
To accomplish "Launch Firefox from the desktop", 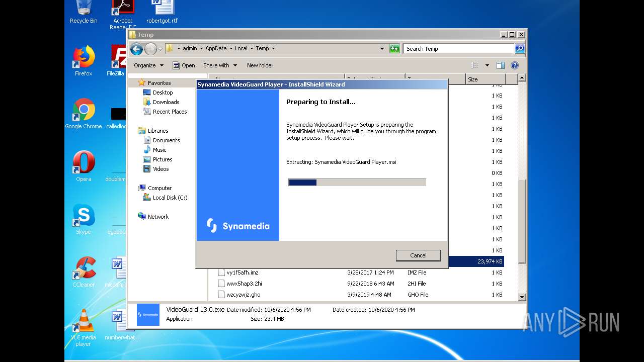I will [84, 60].
